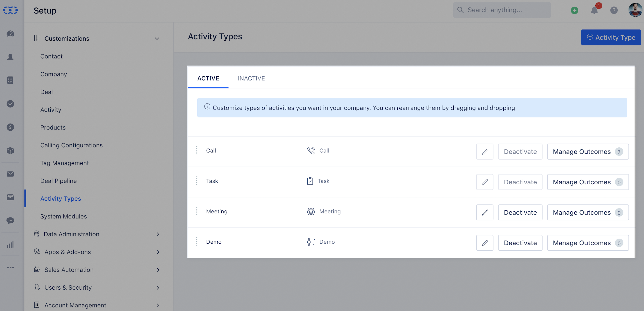This screenshot has height=311, width=644.
Task: Open Products customization menu item
Action: [53, 128]
